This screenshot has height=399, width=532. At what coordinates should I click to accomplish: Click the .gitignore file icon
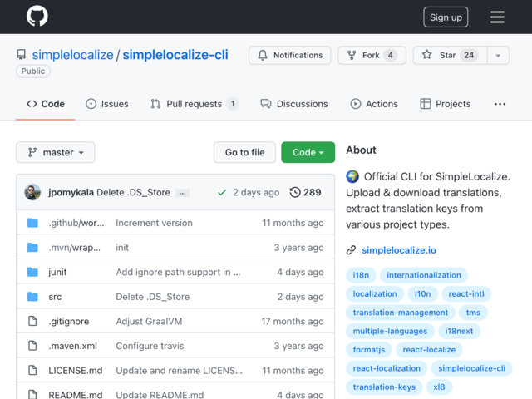[x=32, y=321]
